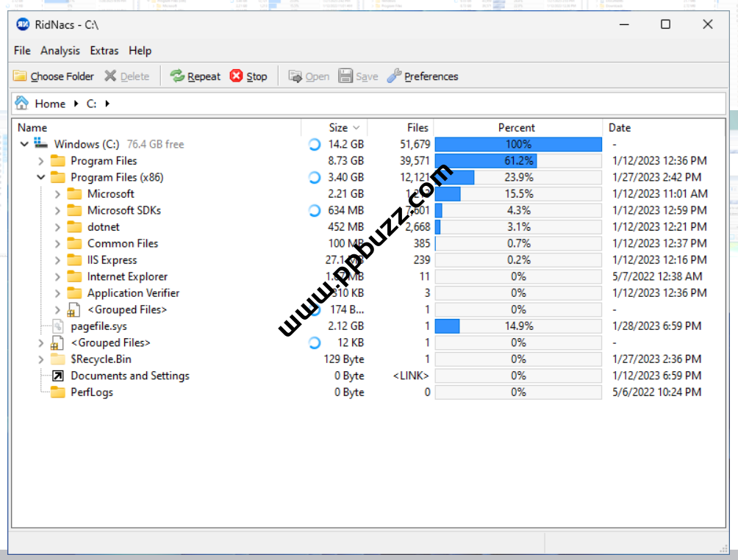The height and width of the screenshot is (560, 738).
Task: Expand the Program Files folder
Action: 41,161
